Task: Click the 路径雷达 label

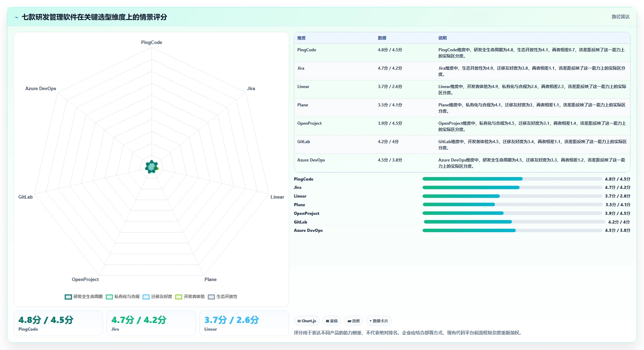Action: [620, 17]
